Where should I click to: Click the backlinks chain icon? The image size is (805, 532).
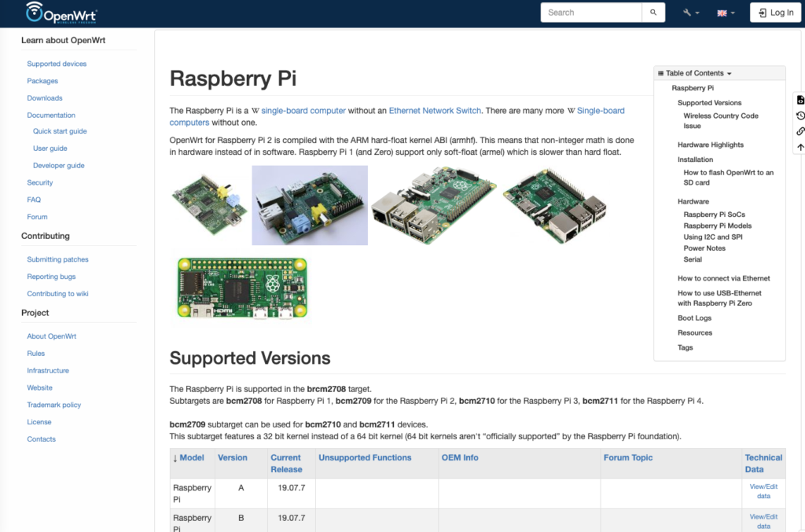800,131
